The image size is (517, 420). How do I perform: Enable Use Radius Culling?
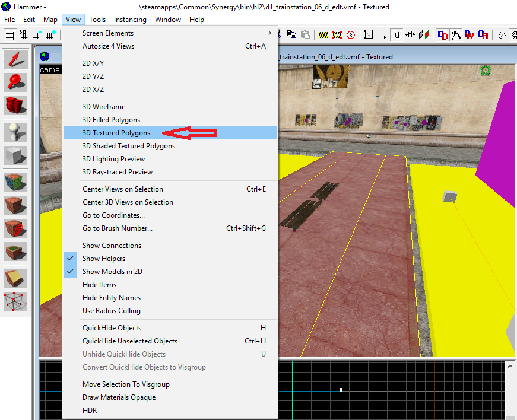point(170,311)
